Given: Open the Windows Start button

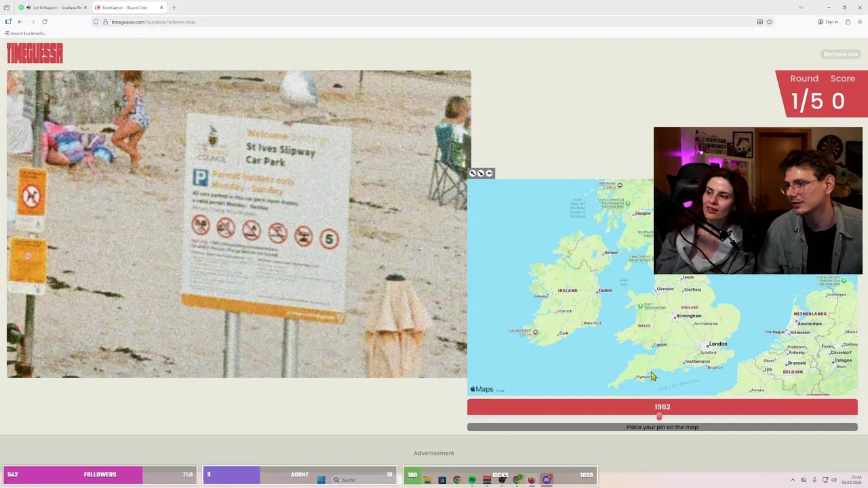Looking at the screenshot, I should [321, 480].
